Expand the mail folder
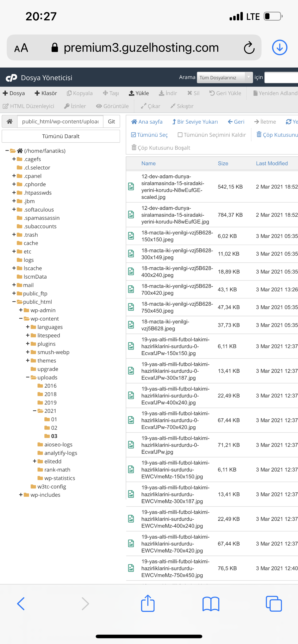 click(x=14, y=285)
